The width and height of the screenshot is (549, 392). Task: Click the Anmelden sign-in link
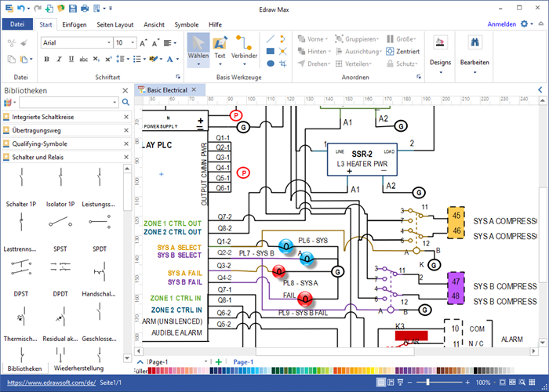pyautogui.click(x=501, y=24)
